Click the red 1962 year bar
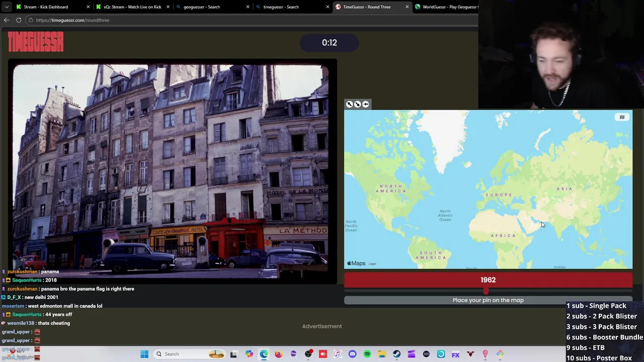 (x=488, y=280)
